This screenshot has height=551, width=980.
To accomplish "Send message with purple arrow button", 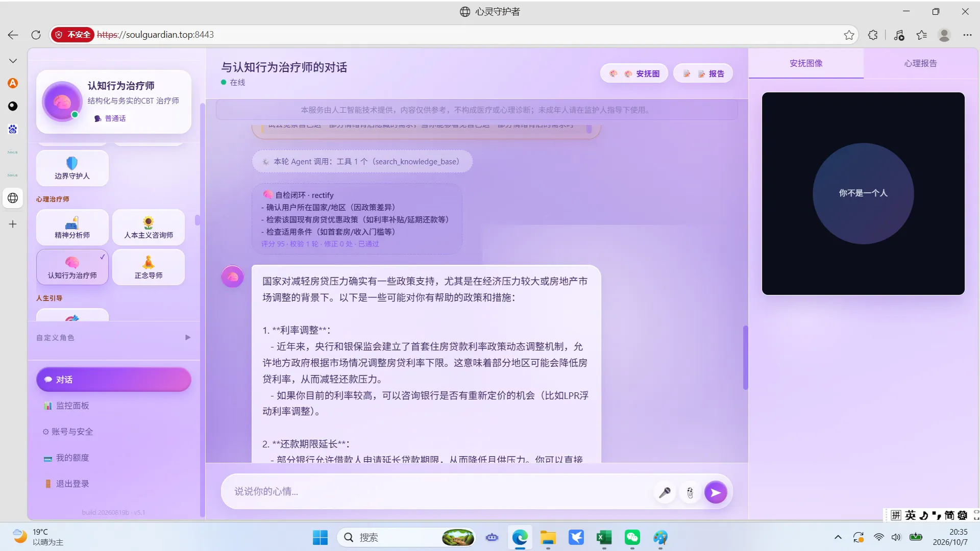I will click(716, 492).
